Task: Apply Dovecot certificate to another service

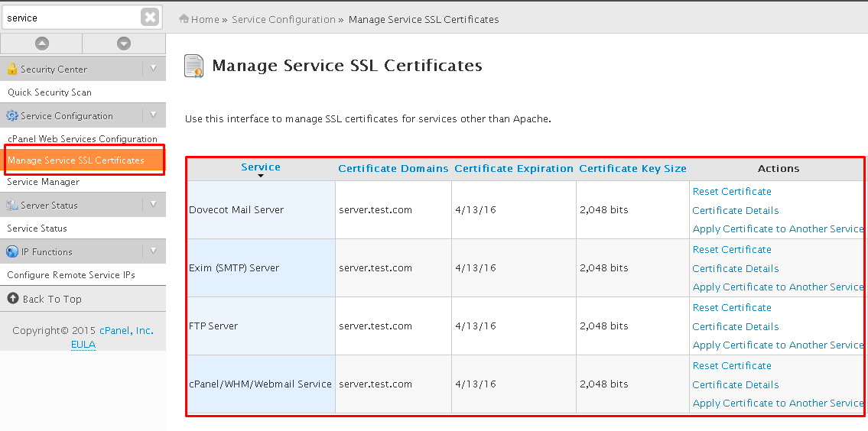Action: click(x=778, y=229)
